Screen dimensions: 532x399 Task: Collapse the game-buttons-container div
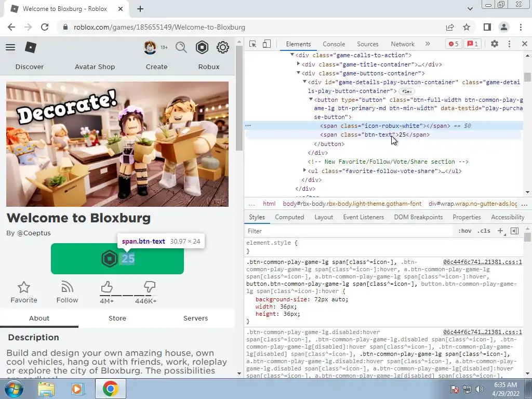point(298,73)
